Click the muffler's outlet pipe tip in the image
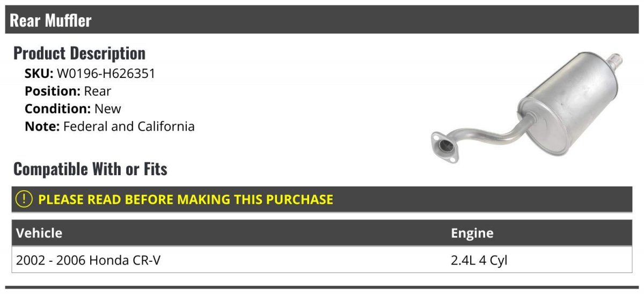Screen dimensions: 644x294 [616, 61]
